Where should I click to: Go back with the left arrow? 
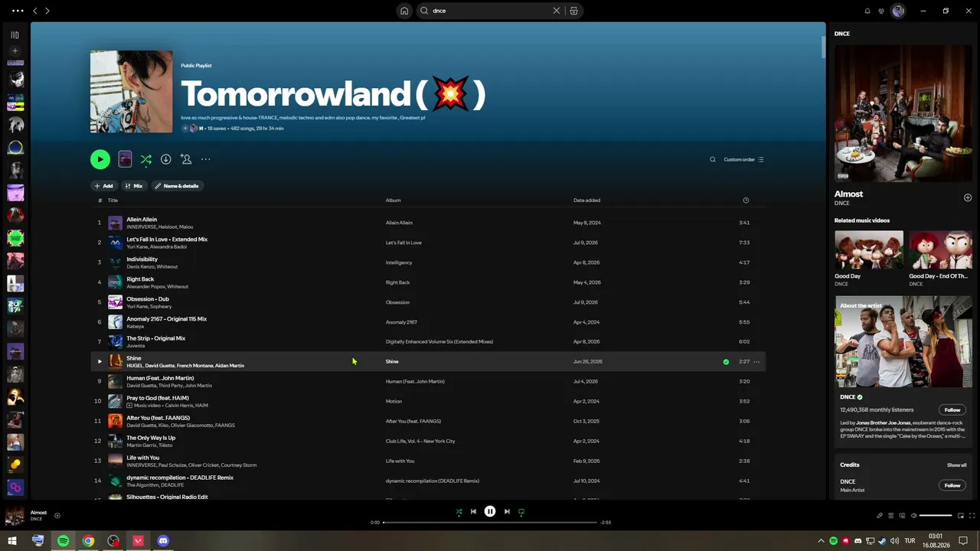(34, 11)
